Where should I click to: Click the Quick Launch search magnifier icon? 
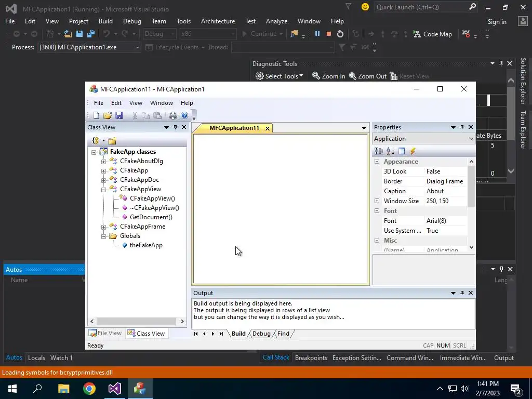click(472, 7)
